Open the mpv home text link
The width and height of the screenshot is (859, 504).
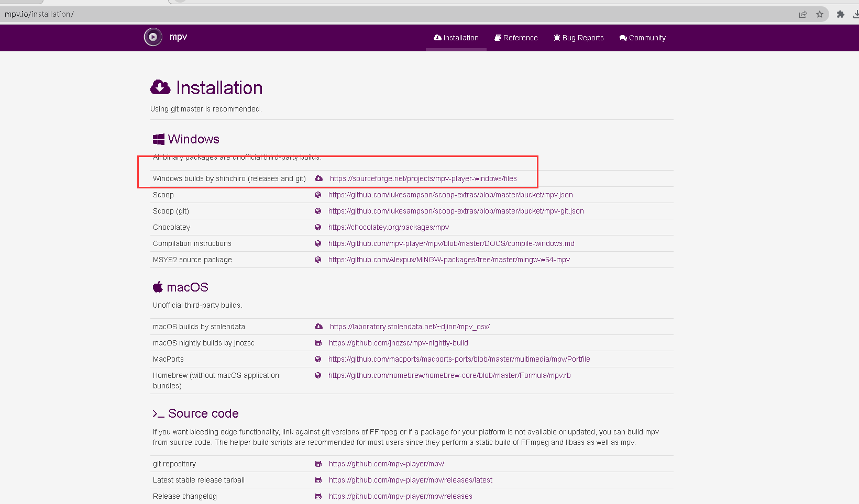[178, 37]
